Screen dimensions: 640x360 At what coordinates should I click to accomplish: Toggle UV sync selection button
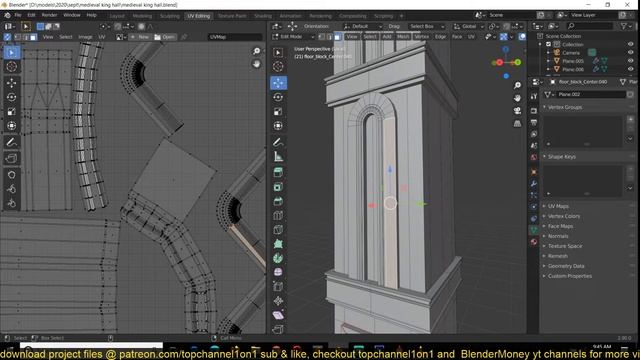tap(7, 37)
